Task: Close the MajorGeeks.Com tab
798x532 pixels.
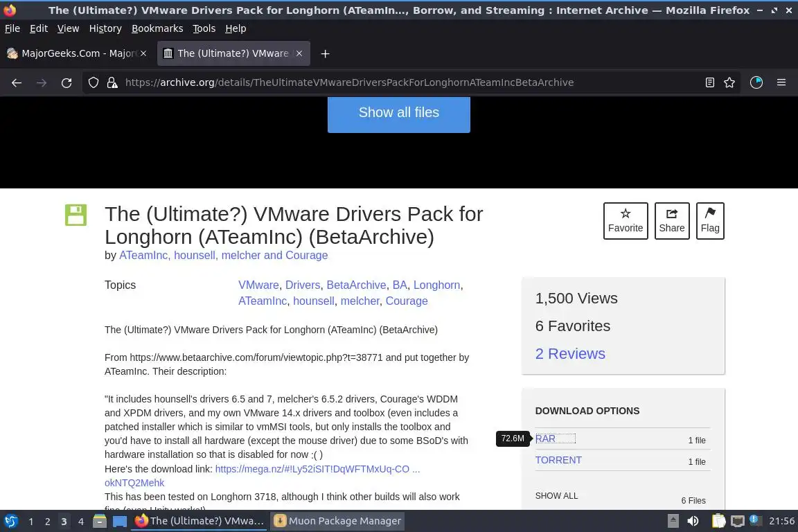Action: (143, 53)
